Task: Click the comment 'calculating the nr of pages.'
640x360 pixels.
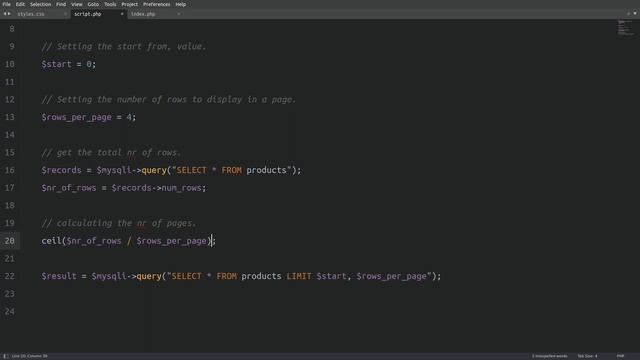Action: point(119,223)
